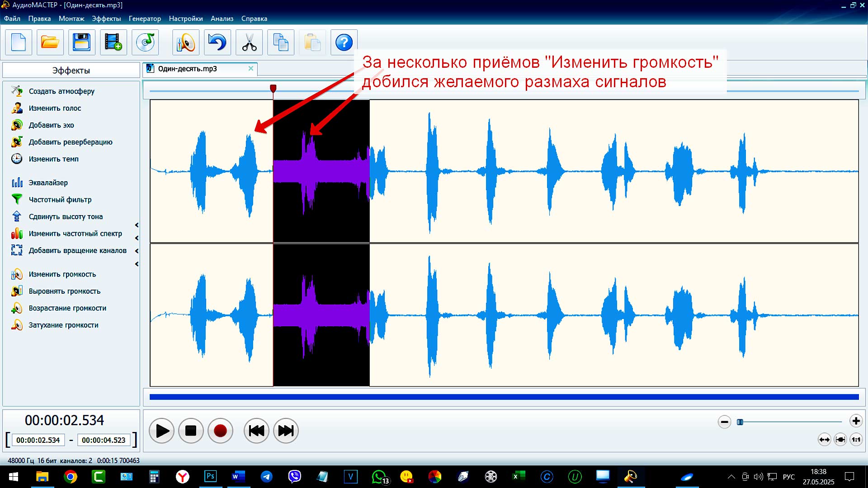Image resolution: width=868 pixels, height=488 pixels.
Task: Extract audio from video via the film icon
Action: 113,42
